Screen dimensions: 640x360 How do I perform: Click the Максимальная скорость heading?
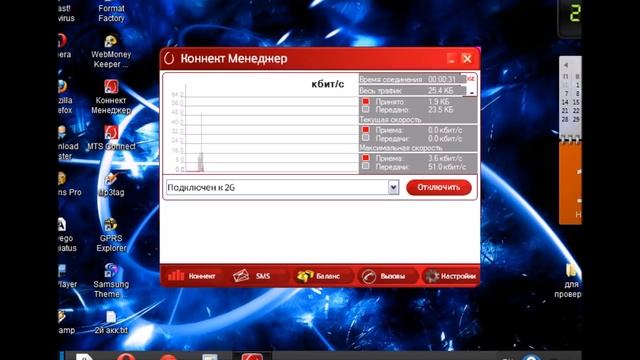(x=400, y=148)
